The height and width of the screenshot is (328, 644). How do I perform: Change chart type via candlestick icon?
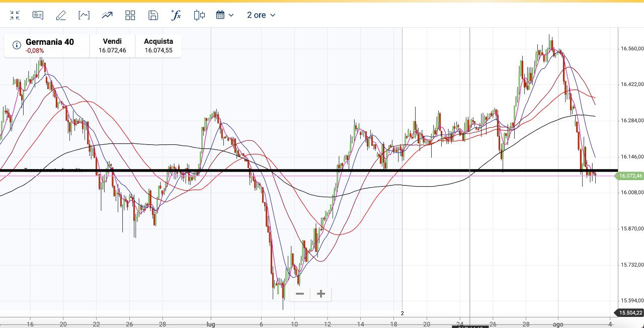(199, 15)
